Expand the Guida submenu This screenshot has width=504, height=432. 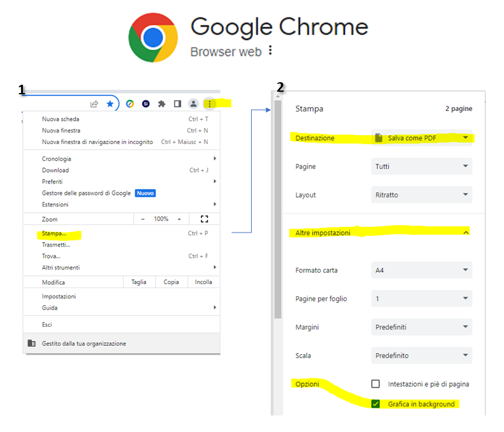coord(122,308)
